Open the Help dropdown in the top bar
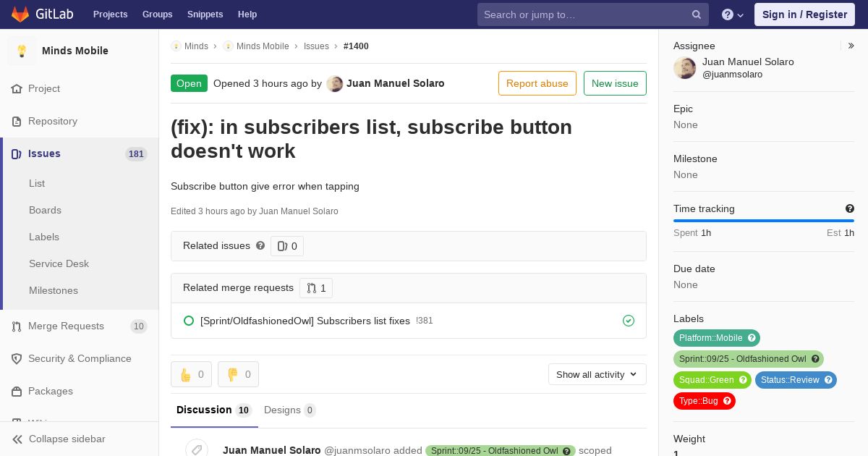 point(733,14)
